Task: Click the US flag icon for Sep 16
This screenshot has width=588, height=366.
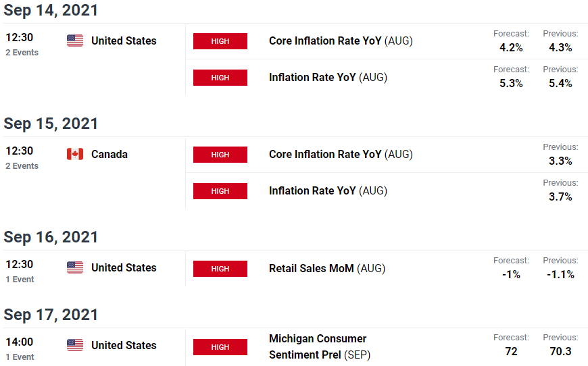Action: tap(75, 267)
